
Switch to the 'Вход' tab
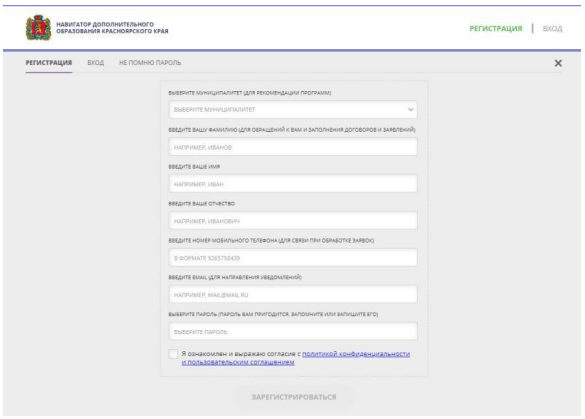(x=96, y=63)
